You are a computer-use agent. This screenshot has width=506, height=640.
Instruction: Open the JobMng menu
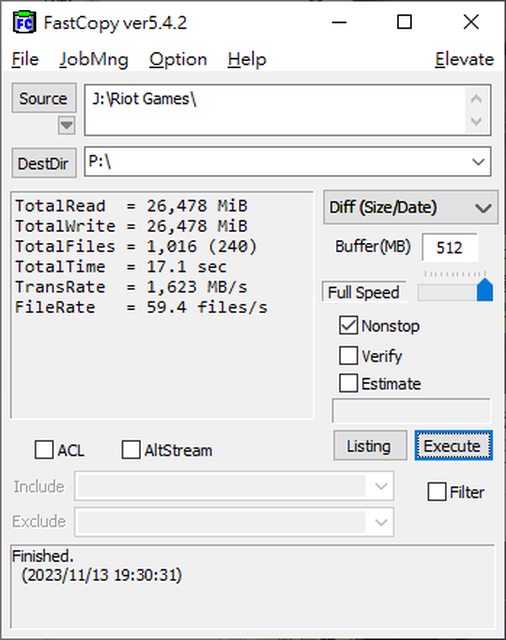pos(94,60)
